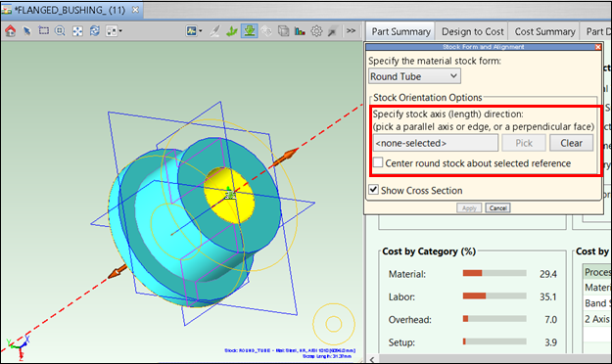Click the pin toolbar icon

[333, 31]
